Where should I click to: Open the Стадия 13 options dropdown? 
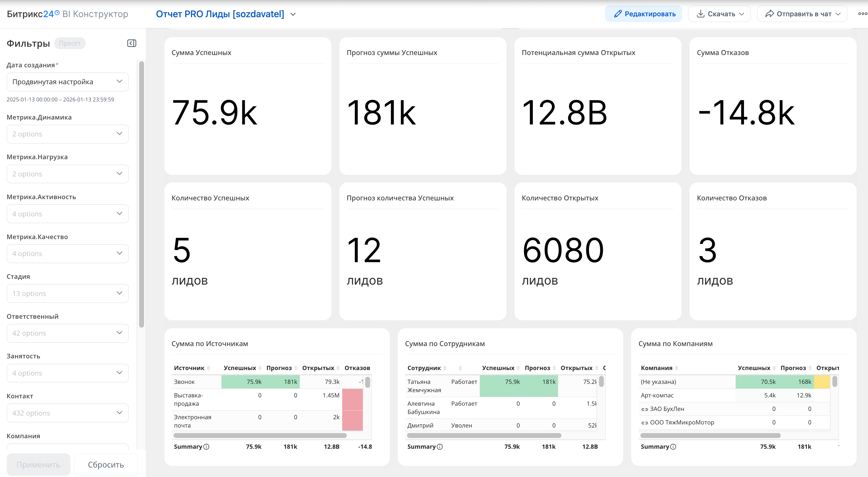(67, 293)
